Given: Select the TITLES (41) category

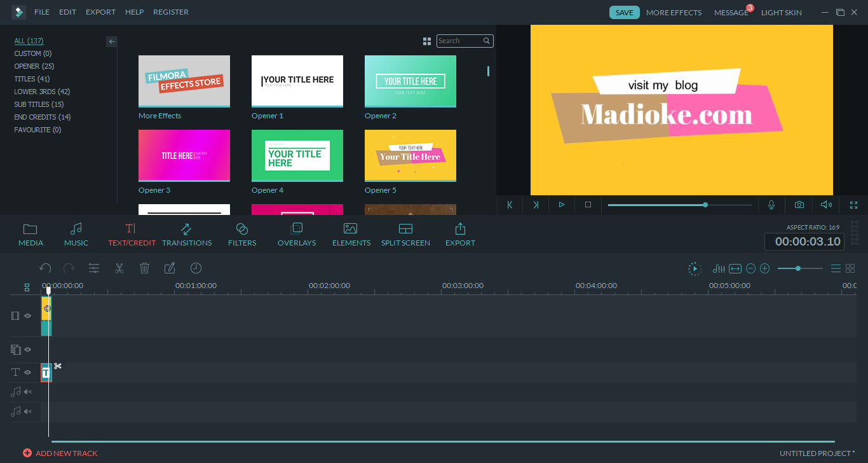Looking at the screenshot, I should (32, 79).
